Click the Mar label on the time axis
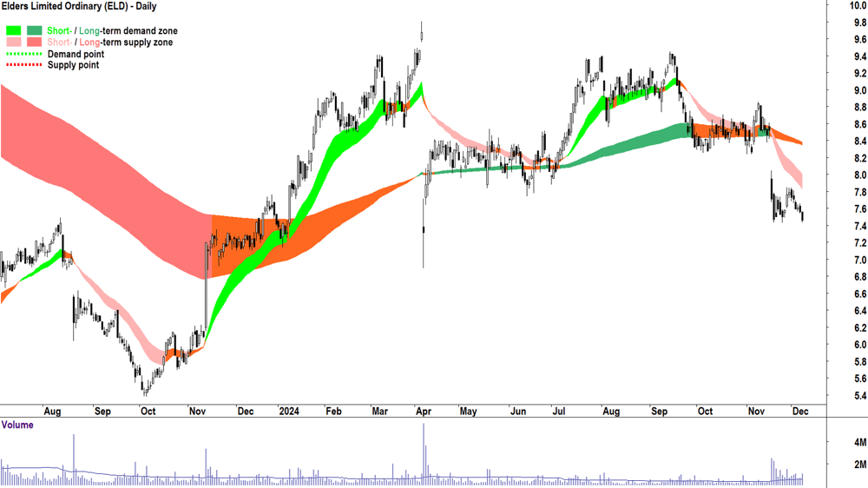 380,411
